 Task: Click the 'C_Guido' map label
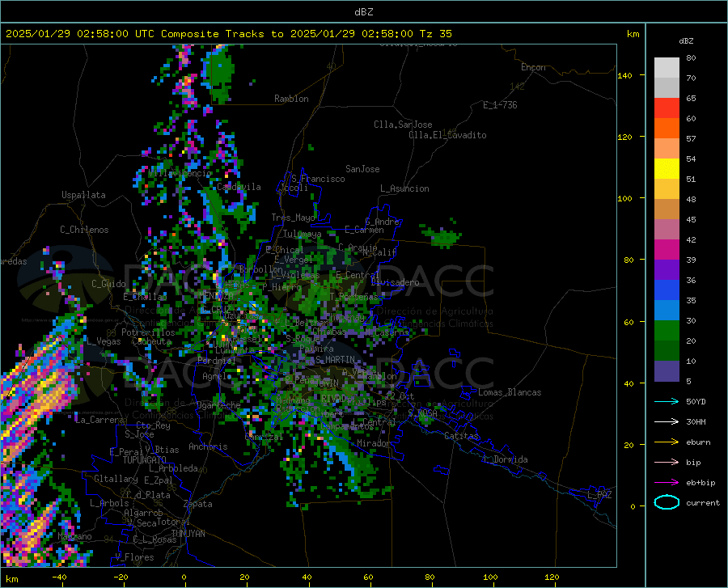tap(108, 284)
